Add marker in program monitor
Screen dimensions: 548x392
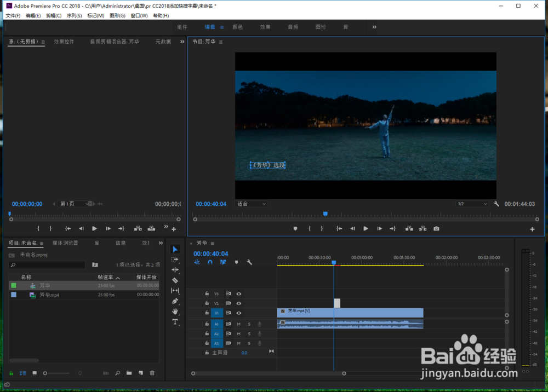pos(295,229)
